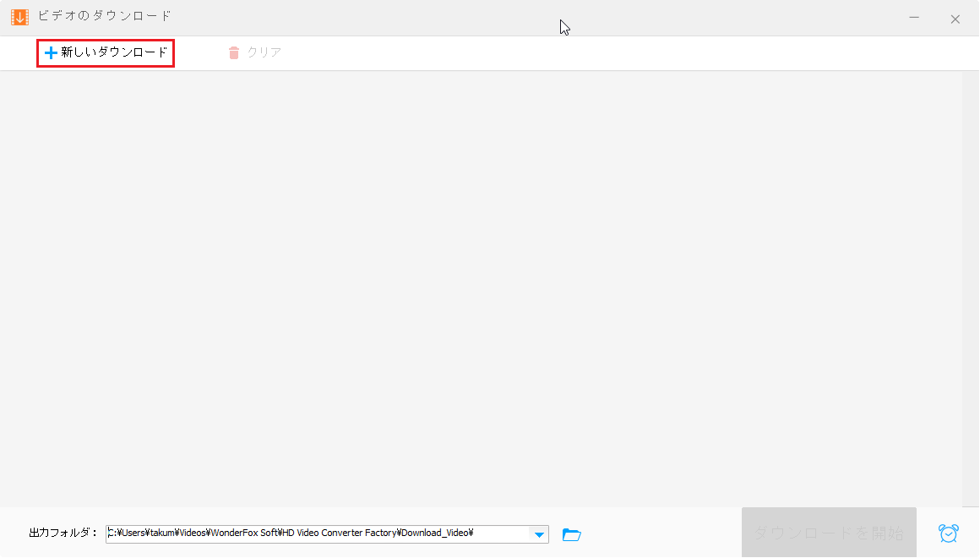Click the alarm clock icon

(949, 533)
